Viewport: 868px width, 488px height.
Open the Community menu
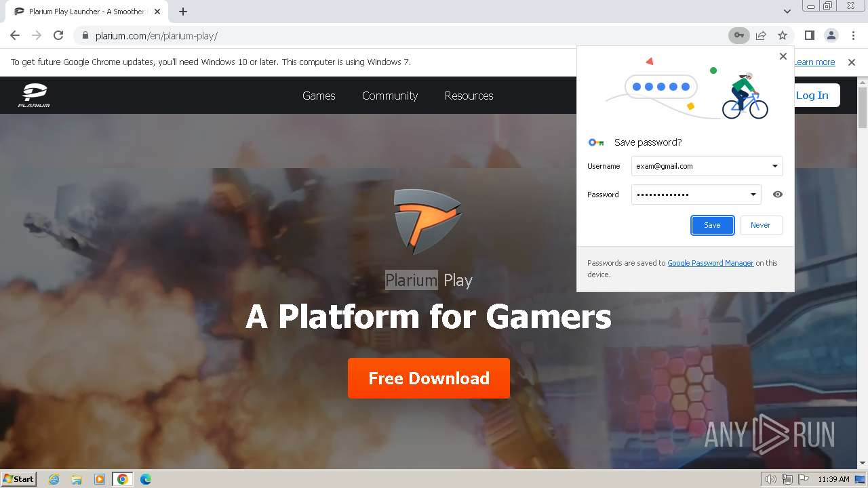(x=390, y=96)
